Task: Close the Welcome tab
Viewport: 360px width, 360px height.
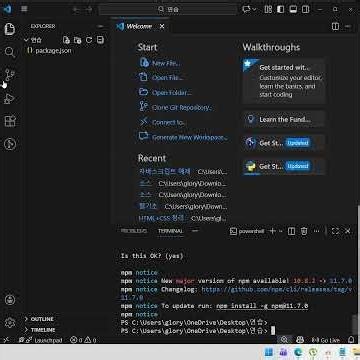Action: 162,26
